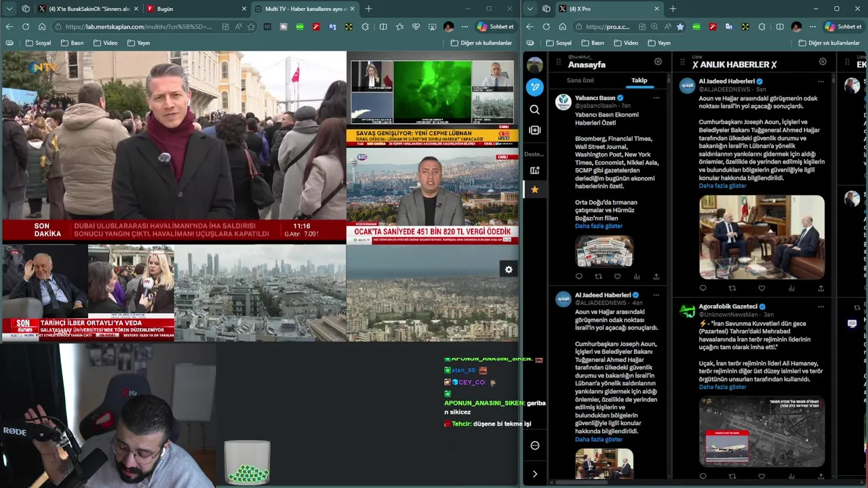Open tab actions chevron in Multi TV window
The width and height of the screenshot is (868, 488).
click(9, 9)
